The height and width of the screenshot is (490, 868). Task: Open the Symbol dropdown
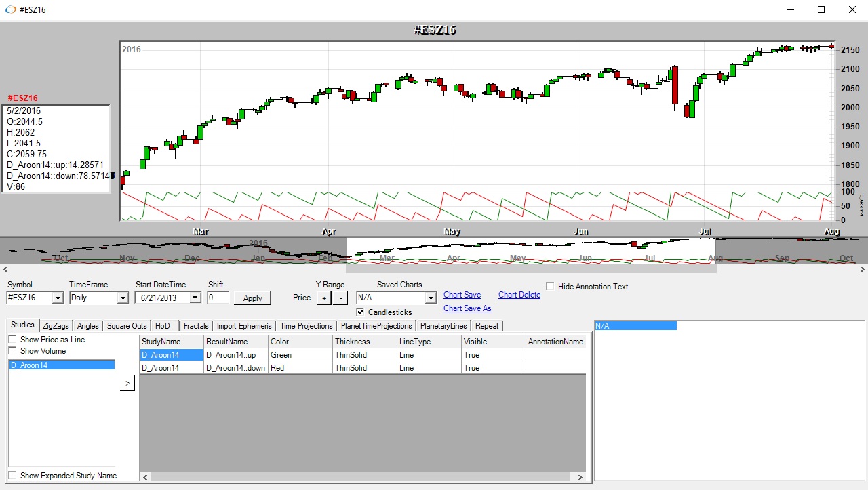[57, 298]
